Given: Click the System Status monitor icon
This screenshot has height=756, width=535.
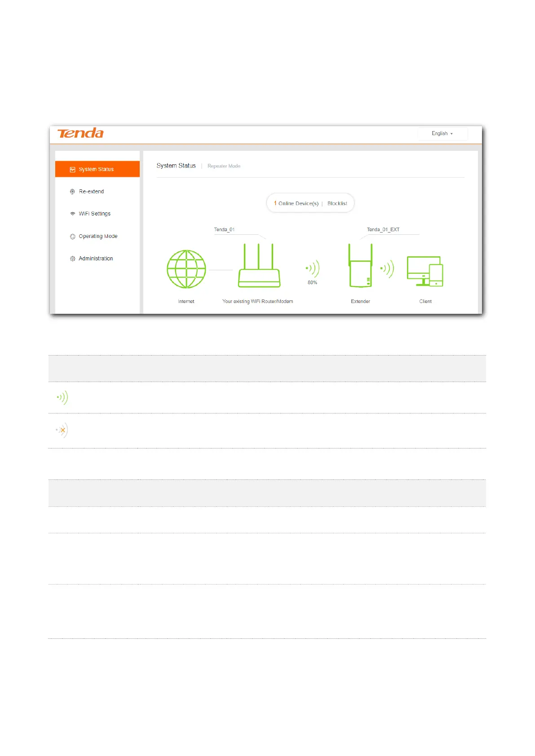Looking at the screenshot, I should [x=72, y=170].
